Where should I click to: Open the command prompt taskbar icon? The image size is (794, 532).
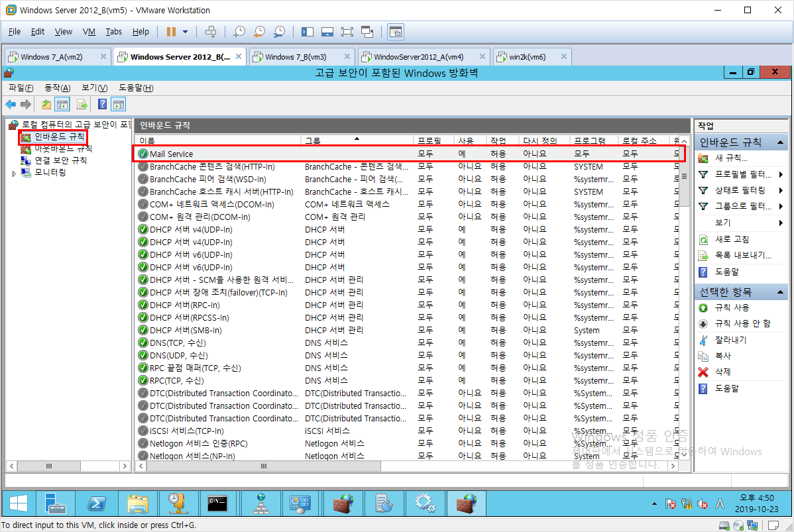tap(218, 504)
